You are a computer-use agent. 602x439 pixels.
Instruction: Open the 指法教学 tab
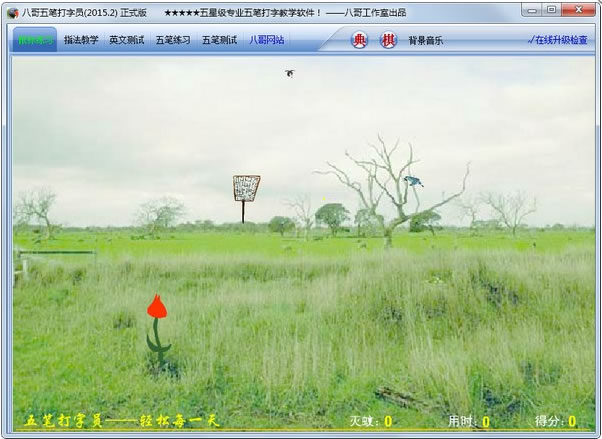pyautogui.click(x=81, y=41)
